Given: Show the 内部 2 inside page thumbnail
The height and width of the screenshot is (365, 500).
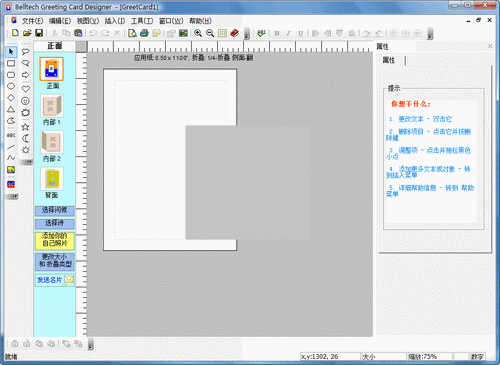Looking at the screenshot, I should pyautogui.click(x=52, y=142).
